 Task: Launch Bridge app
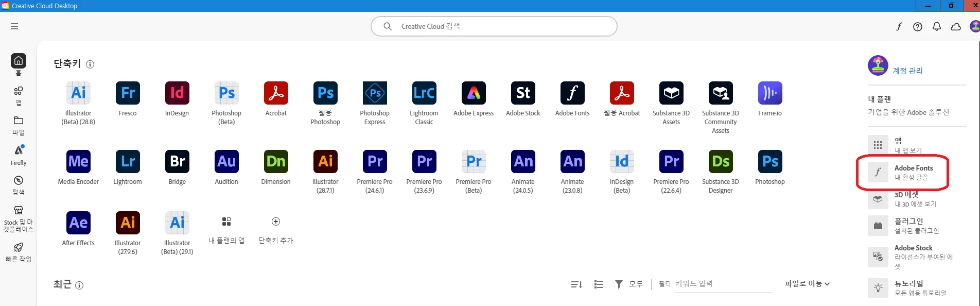pyautogui.click(x=177, y=161)
